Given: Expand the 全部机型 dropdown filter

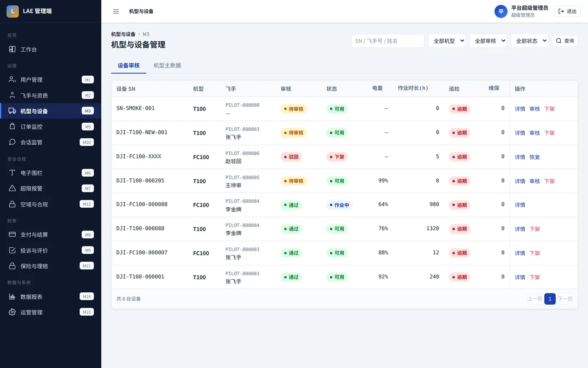Looking at the screenshot, I should tap(447, 41).
